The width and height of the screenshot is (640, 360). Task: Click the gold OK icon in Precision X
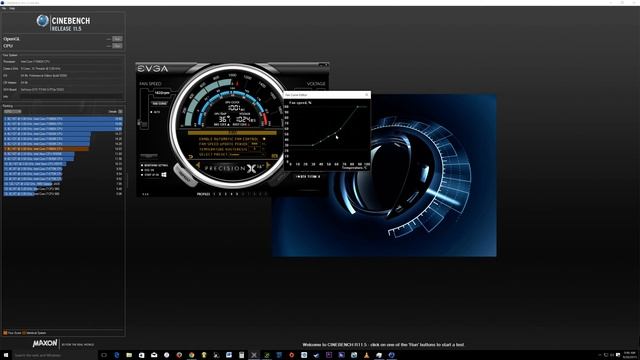pyautogui.click(x=274, y=156)
